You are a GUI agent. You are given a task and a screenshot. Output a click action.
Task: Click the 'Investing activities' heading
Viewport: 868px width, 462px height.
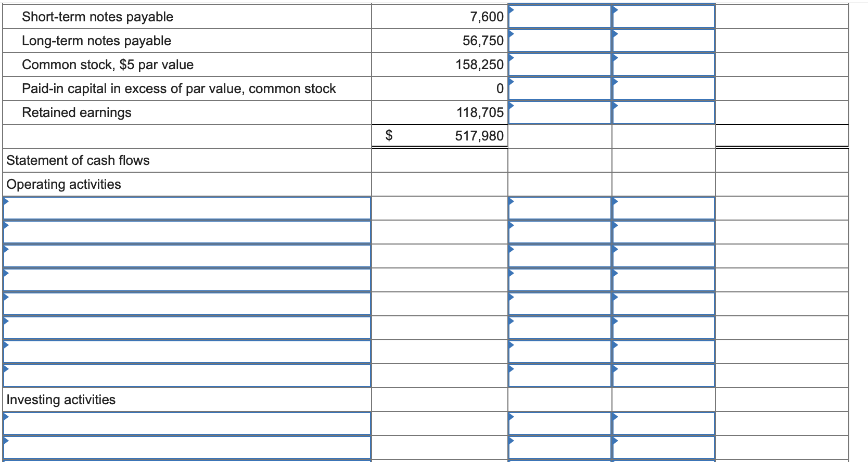pos(61,400)
